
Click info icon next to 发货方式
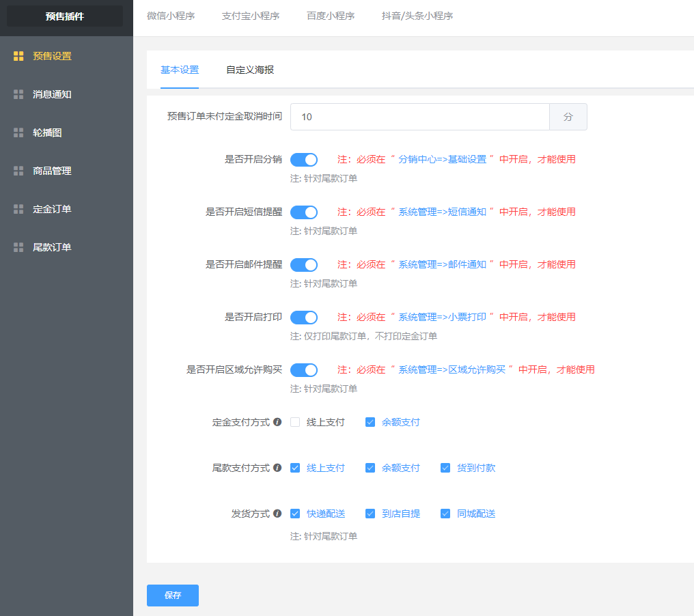tap(277, 514)
